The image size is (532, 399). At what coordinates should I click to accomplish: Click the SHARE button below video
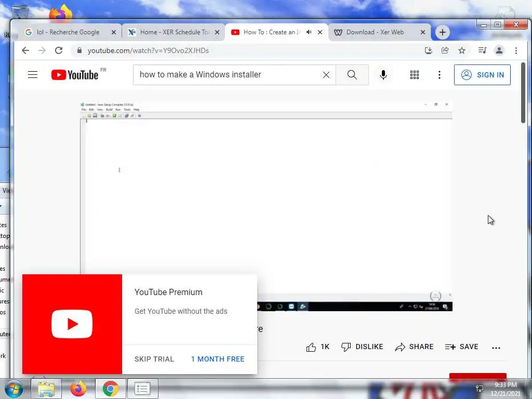coord(414,347)
